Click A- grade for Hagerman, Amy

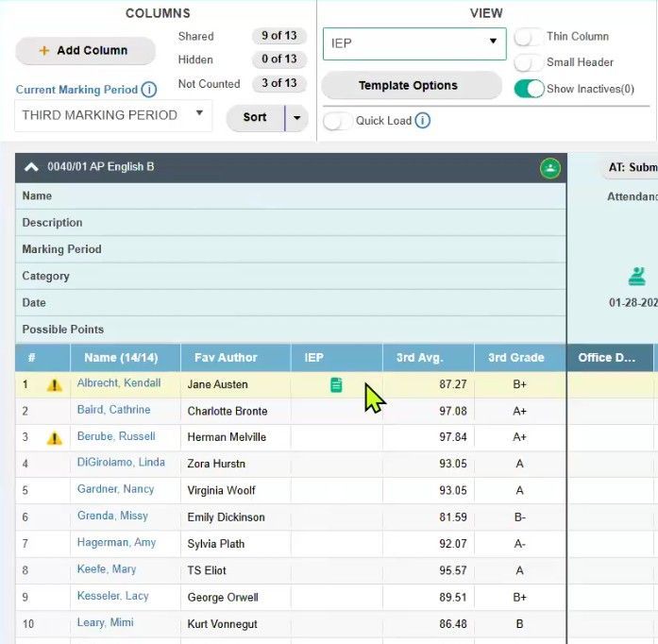pos(520,544)
